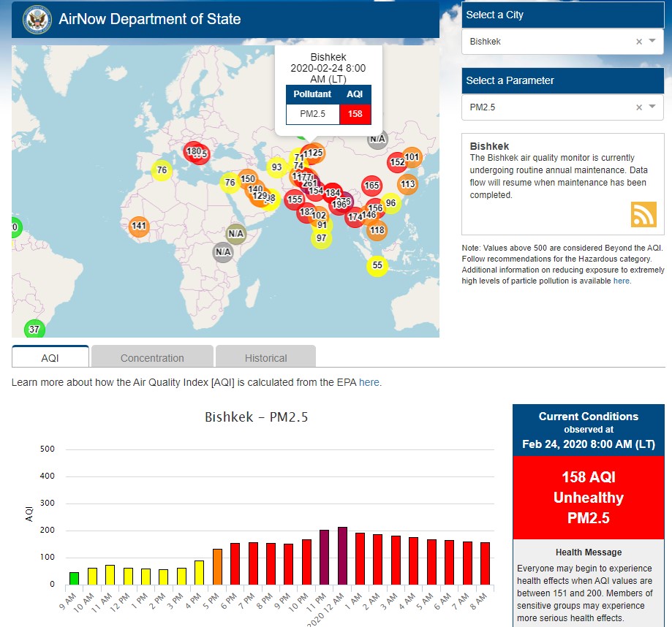Select the yellow 93 AQI map marker
672x627 pixels.
click(276, 167)
